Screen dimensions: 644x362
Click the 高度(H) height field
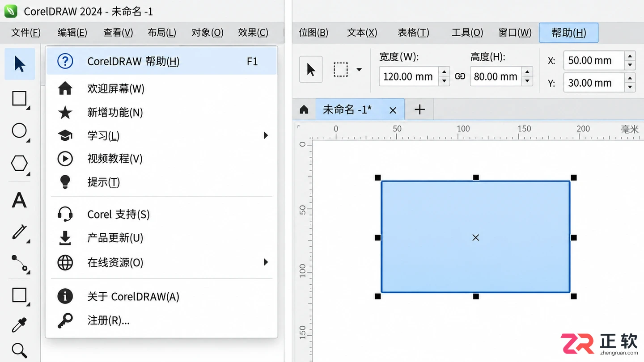(496, 76)
